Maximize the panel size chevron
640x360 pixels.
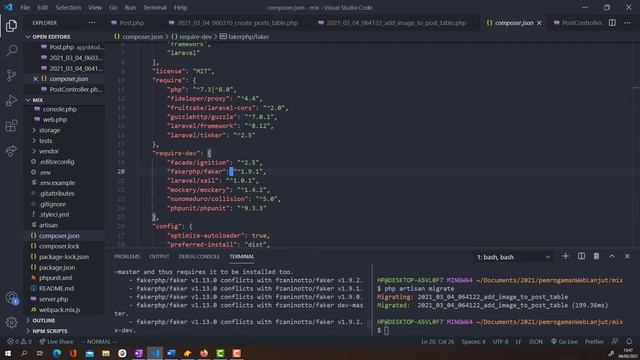(x=612, y=256)
